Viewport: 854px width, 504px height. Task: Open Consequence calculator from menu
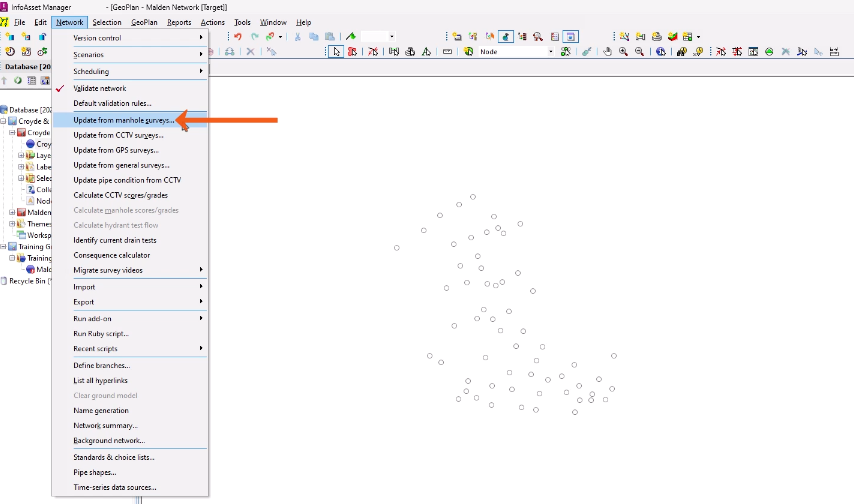pos(130,255)
